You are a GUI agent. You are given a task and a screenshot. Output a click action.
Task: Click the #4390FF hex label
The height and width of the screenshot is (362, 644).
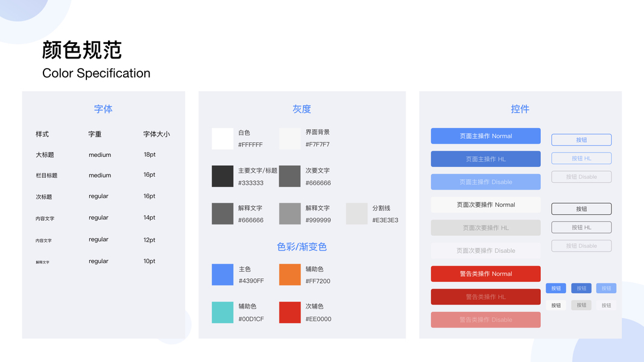(251, 281)
